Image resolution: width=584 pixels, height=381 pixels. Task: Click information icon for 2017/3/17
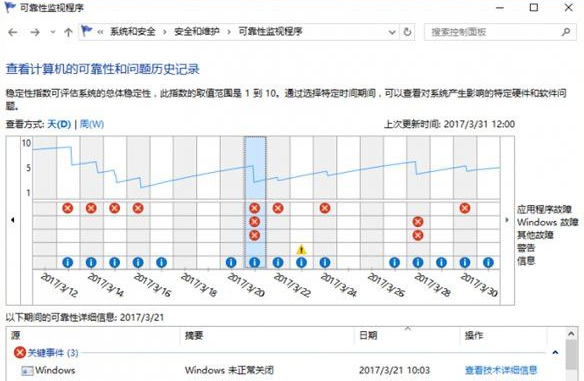tap(161, 262)
